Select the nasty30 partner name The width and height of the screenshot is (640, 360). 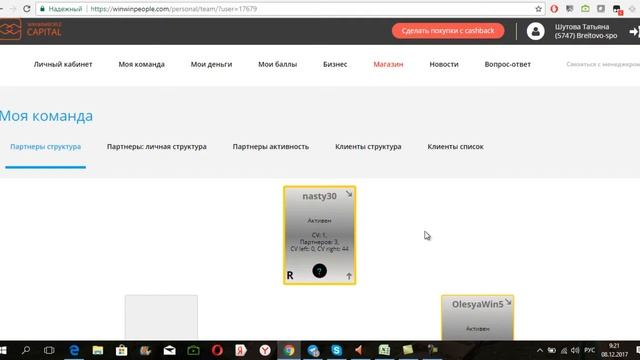coord(319,196)
